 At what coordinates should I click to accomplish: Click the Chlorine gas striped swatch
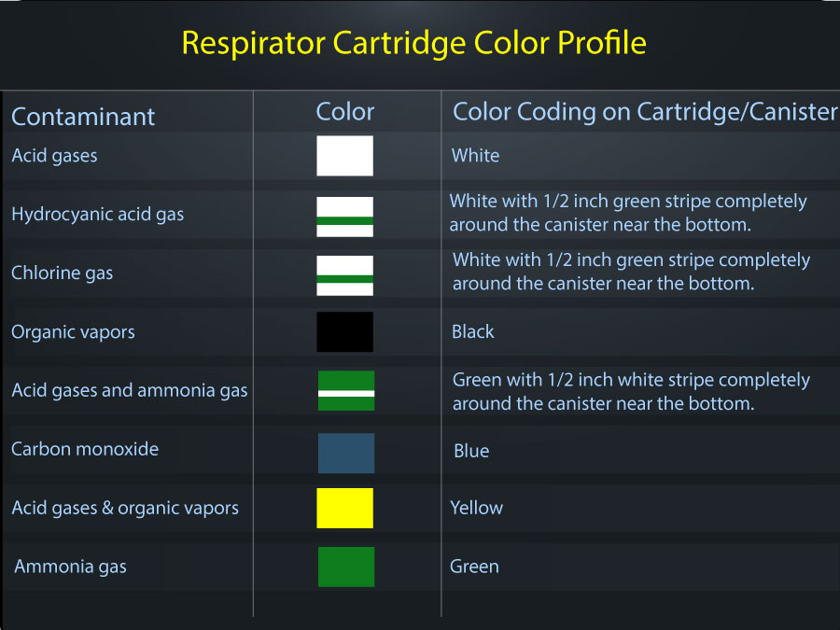pyautogui.click(x=344, y=275)
